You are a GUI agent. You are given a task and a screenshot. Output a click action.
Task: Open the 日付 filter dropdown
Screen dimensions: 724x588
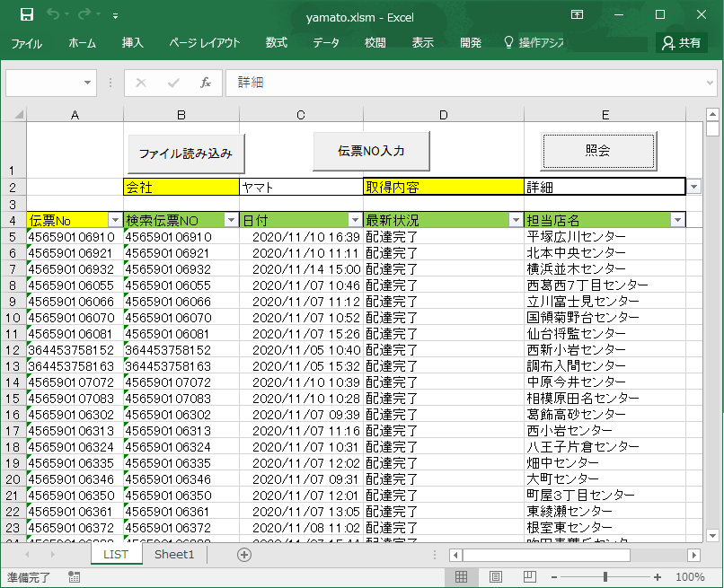355,221
